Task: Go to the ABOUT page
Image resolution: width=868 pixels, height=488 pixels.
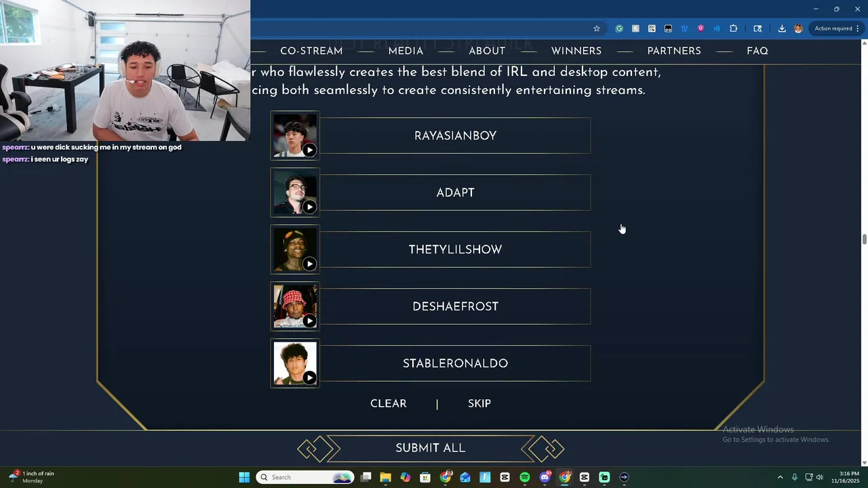Action: (487, 51)
